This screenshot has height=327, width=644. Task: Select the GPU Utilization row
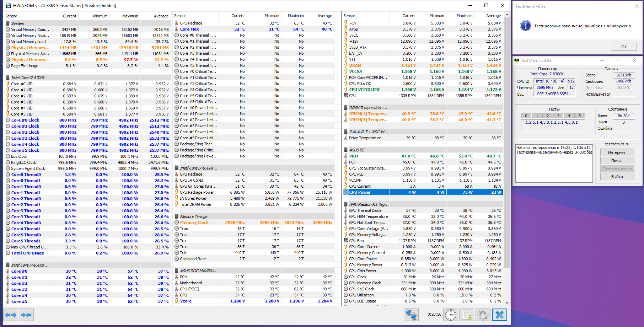tap(423, 295)
